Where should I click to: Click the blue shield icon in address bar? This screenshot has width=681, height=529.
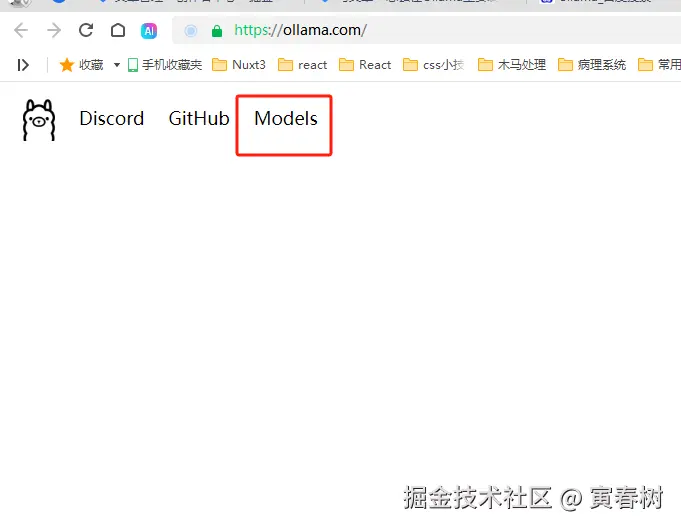(x=191, y=31)
